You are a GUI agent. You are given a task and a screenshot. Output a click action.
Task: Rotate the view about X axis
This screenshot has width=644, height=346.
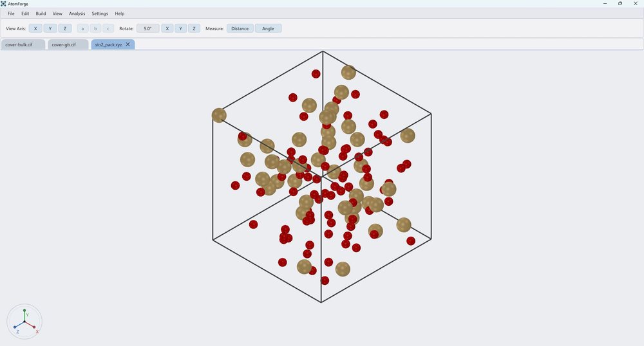click(167, 29)
